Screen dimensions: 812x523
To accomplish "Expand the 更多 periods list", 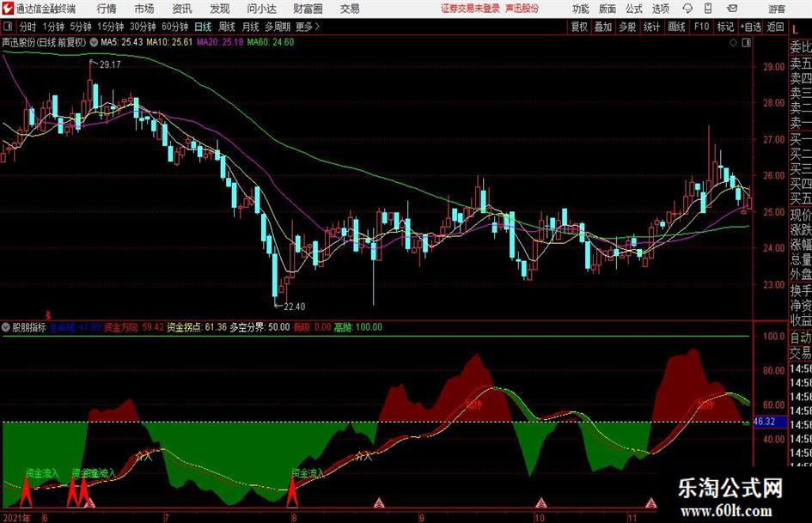I will pyautogui.click(x=308, y=27).
